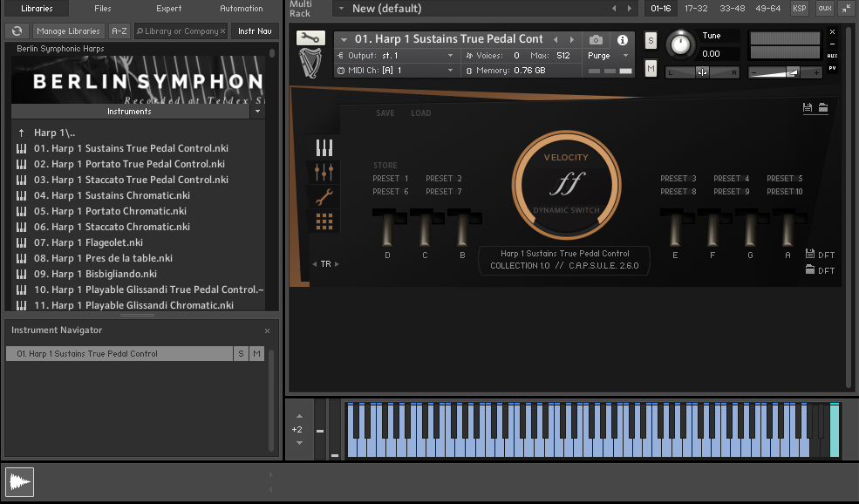Select PRESET 10
This screenshot has height=504, width=859.
click(x=785, y=192)
